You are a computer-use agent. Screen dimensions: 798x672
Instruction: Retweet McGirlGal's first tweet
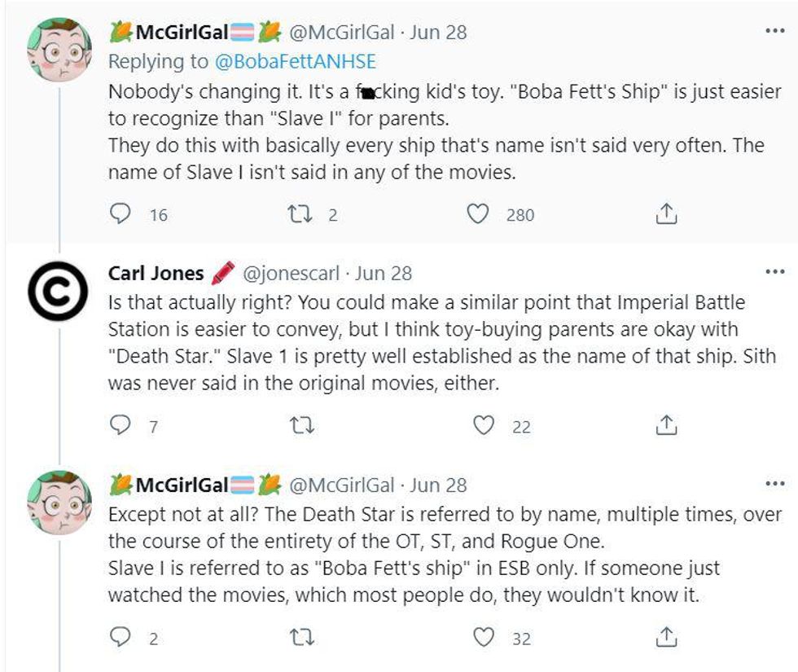tap(302, 214)
